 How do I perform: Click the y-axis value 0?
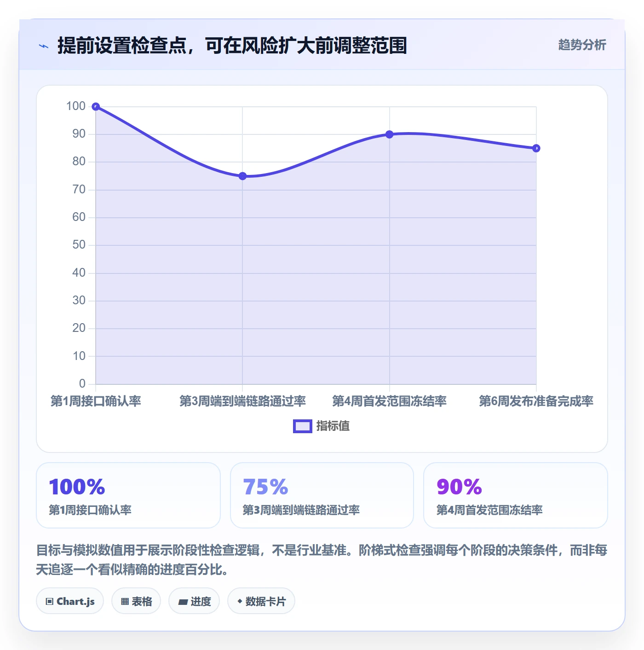tap(82, 383)
